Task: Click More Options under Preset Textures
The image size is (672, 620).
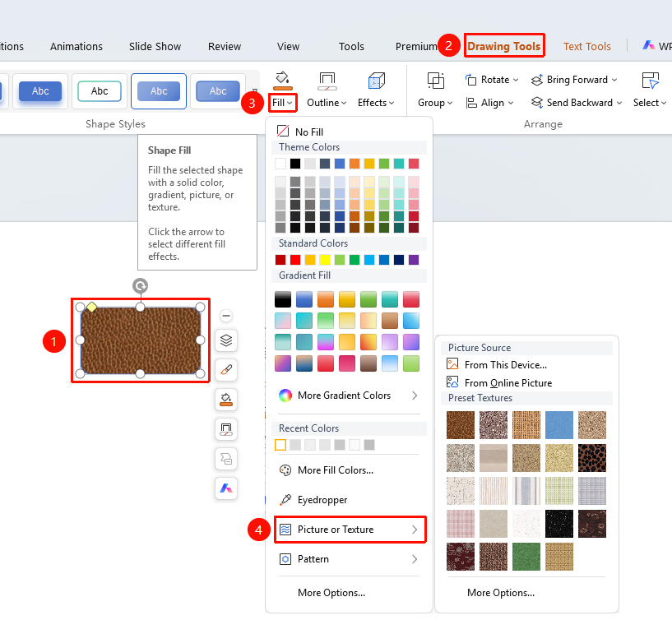Action: (501, 593)
